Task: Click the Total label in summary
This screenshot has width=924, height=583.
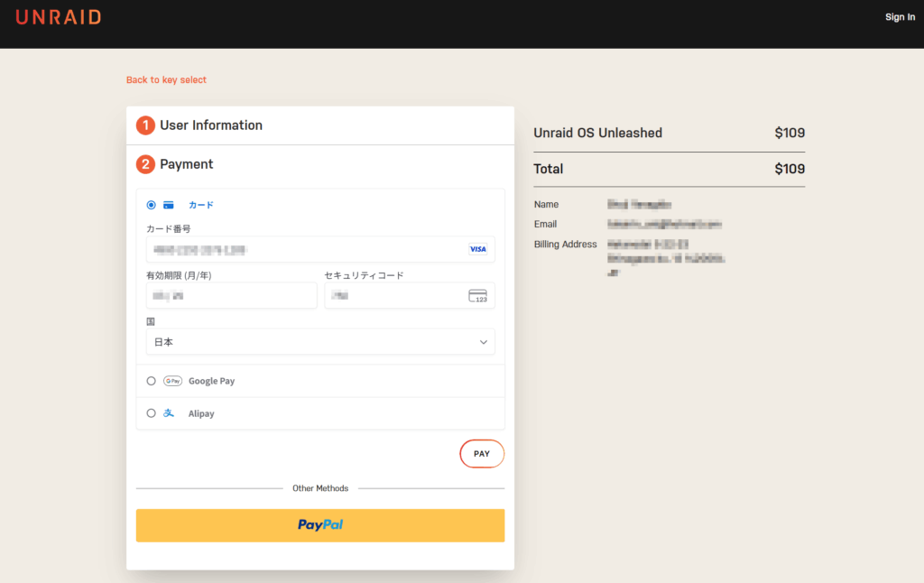Action: [548, 169]
